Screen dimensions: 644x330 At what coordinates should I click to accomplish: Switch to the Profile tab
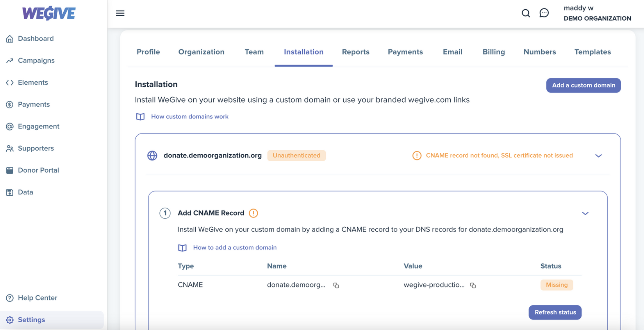click(148, 52)
